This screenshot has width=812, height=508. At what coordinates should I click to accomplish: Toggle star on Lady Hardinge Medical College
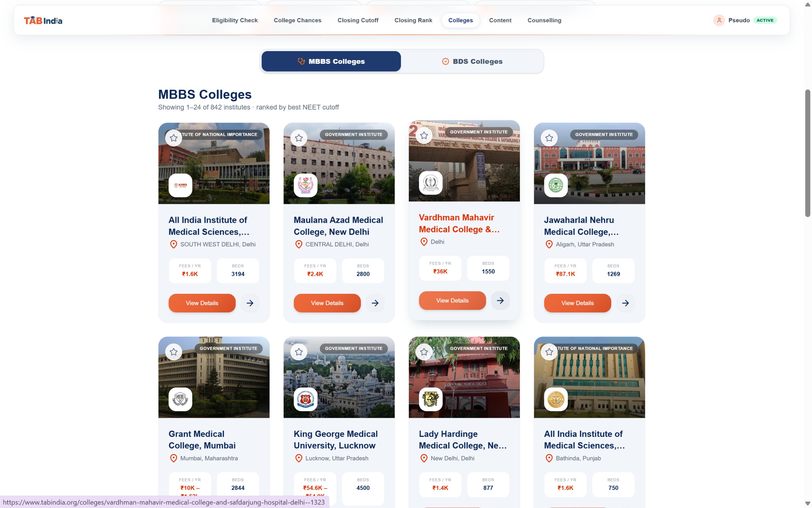pos(424,352)
